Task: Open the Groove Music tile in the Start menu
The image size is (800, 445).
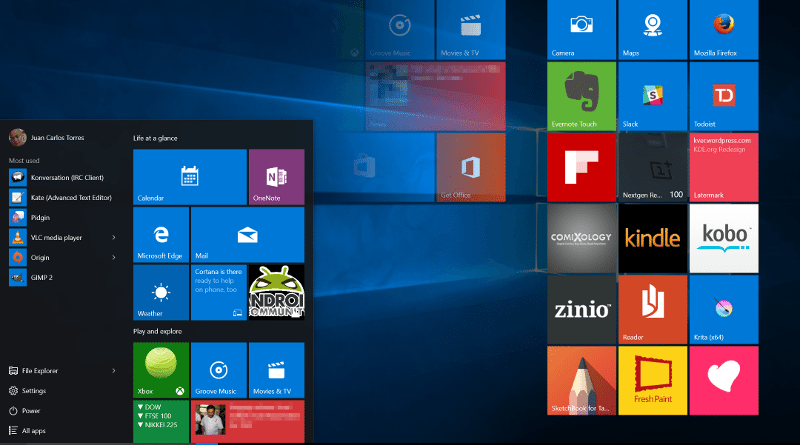Action: pyautogui.click(x=218, y=370)
